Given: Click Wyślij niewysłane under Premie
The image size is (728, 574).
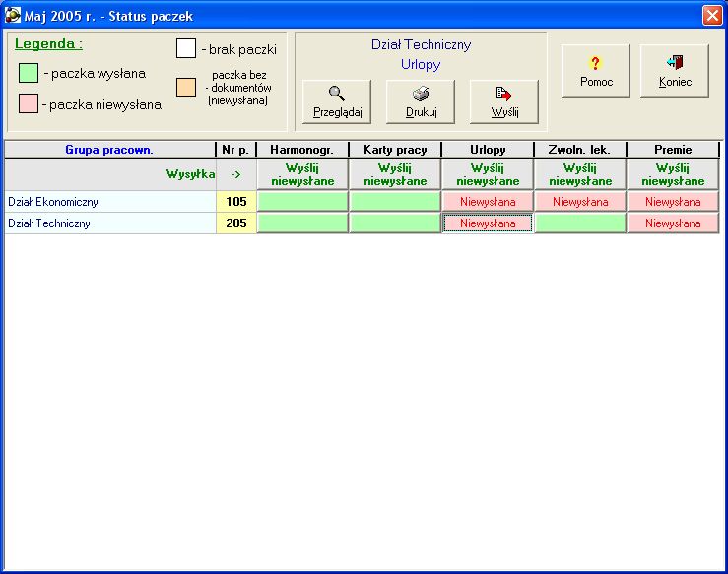Looking at the screenshot, I should [x=673, y=174].
